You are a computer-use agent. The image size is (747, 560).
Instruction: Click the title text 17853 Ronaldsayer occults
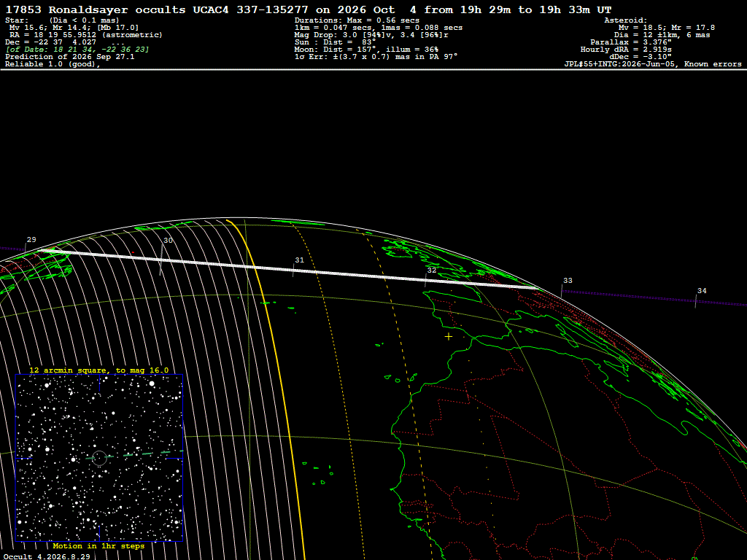click(x=96, y=9)
